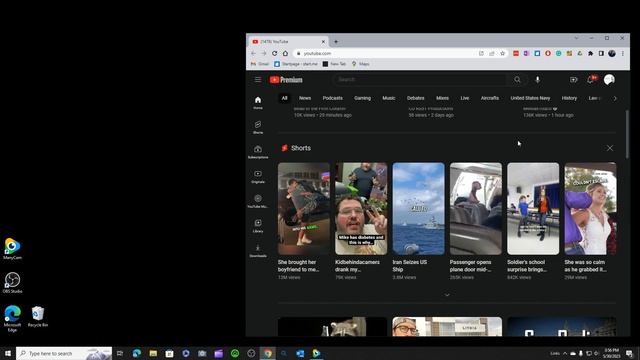Screen dimensions: 640x360
Task: Reload the page in Chrome
Action: 275,53
